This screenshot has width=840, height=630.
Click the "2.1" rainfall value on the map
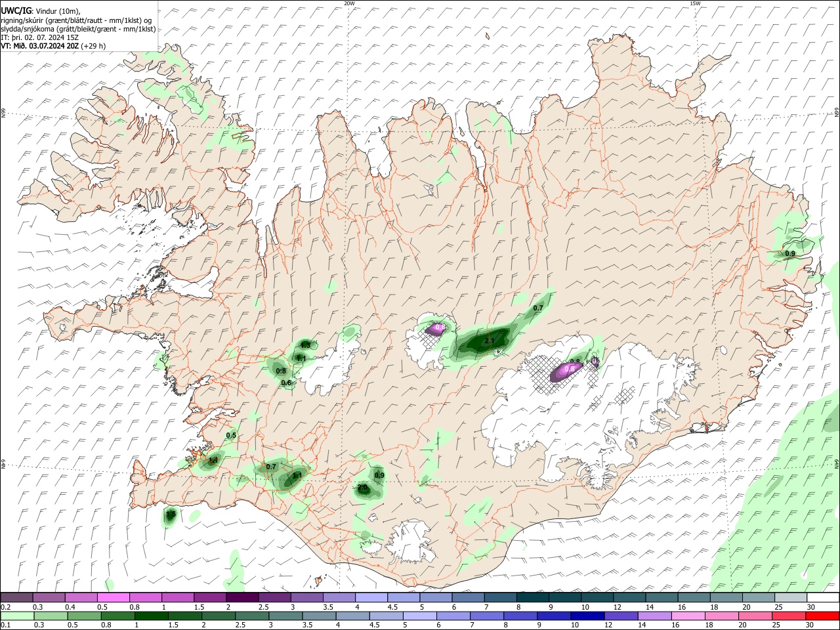[x=489, y=341]
